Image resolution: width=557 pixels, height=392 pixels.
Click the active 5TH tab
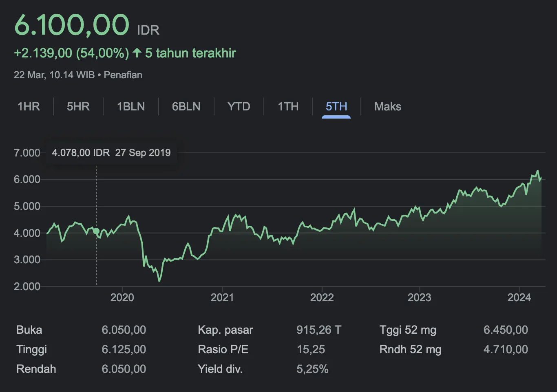336,107
